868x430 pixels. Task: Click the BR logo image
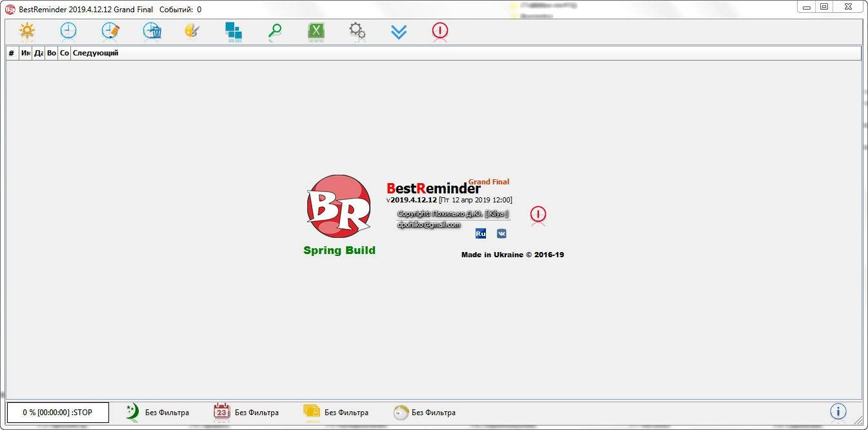pos(339,206)
